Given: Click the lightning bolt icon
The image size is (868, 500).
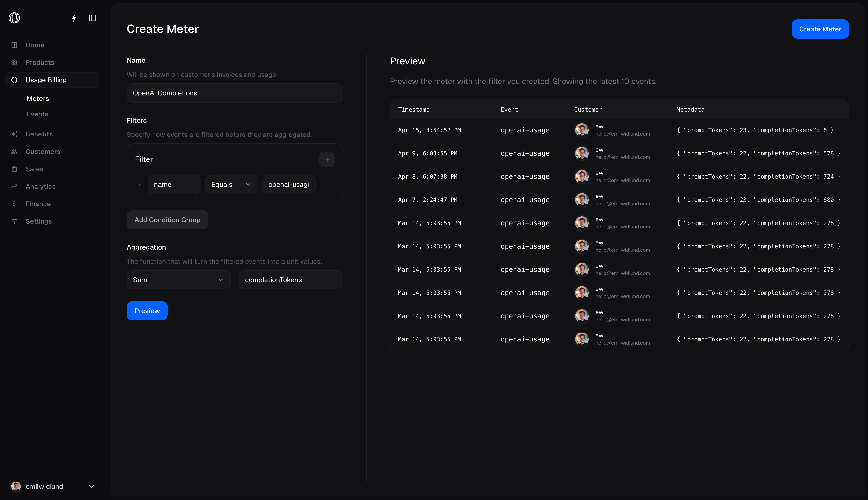Looking at the screenshot, I should 74,18.
